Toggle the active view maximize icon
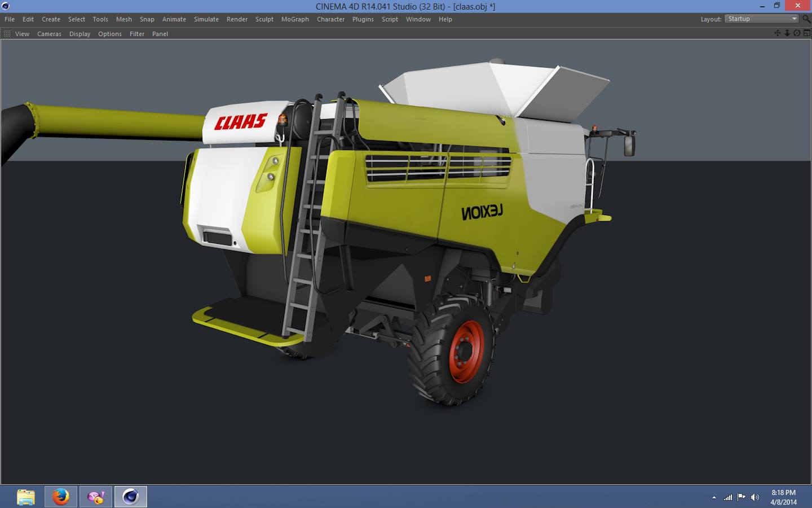812x508 pixels. pos(806,33)
